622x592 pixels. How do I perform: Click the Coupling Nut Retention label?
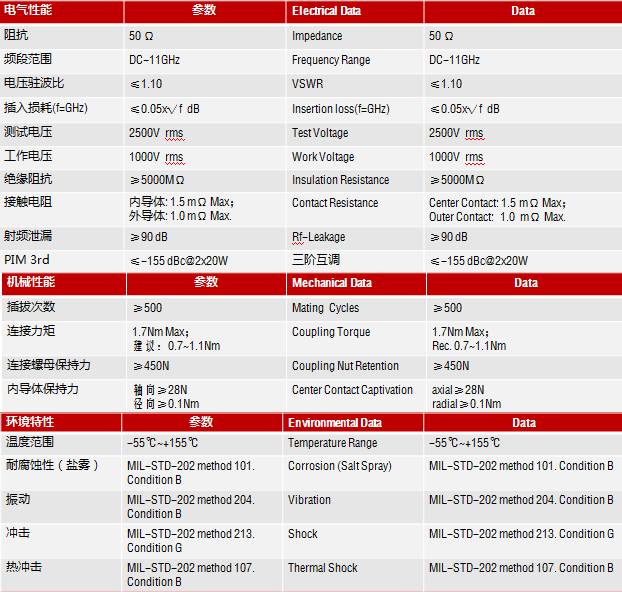pyautogui.click(x=345, y=366)
